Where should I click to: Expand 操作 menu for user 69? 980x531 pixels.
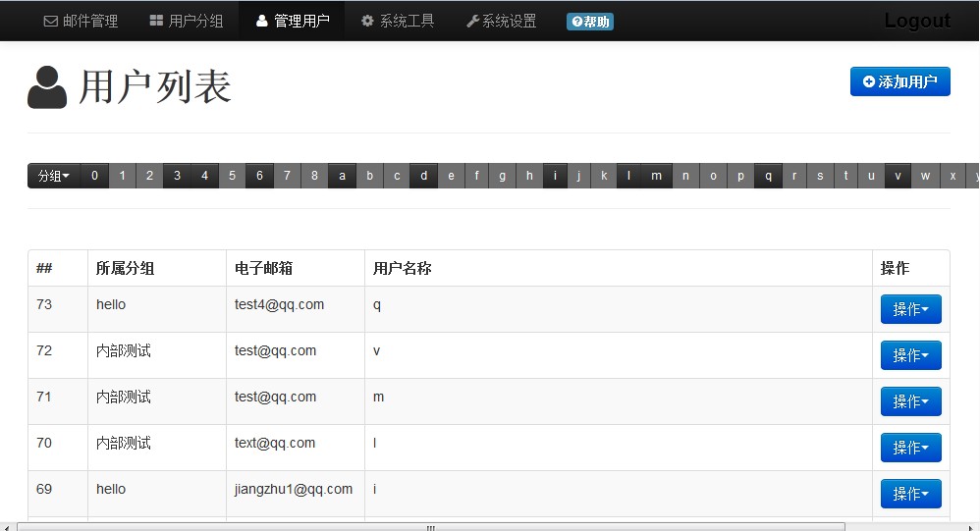(x=910, y=494)
